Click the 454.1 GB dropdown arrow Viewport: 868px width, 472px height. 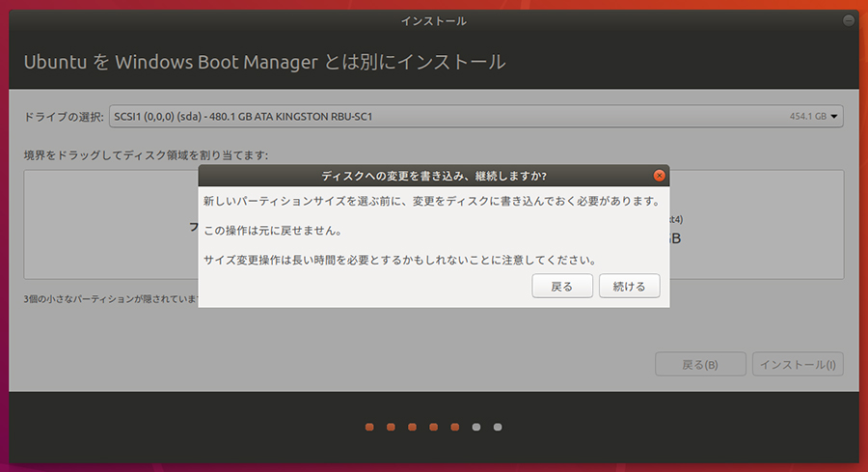tap(833, 117)
